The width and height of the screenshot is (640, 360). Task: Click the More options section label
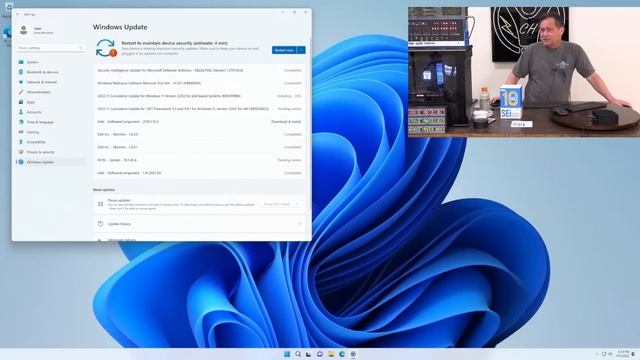(104, 190)
